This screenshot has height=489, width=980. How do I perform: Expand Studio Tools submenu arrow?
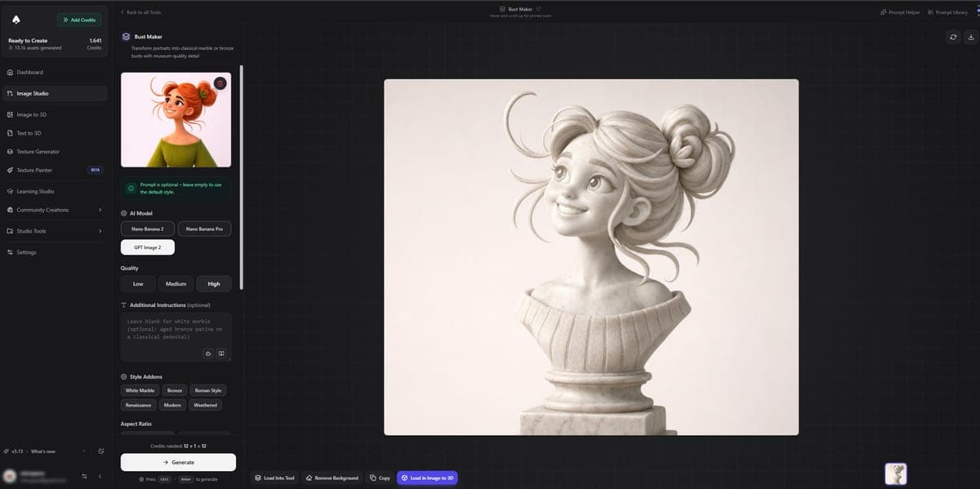click(100, 231)
